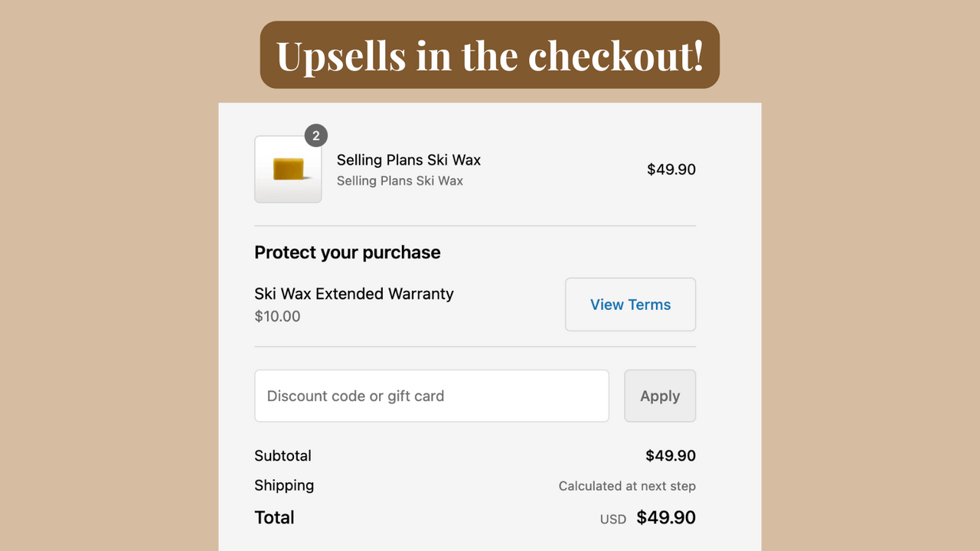Click the USD currency indicator

(612, 518)
